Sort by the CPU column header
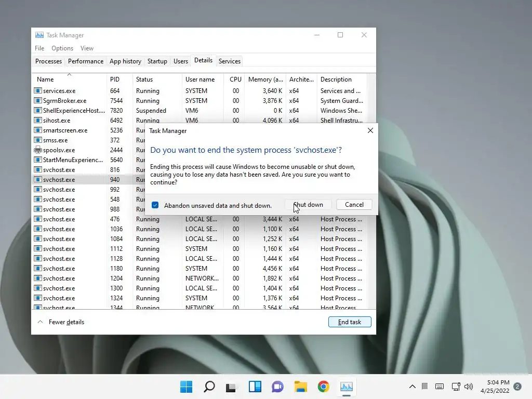Screen dimensions: 532x399 point(234,79)
